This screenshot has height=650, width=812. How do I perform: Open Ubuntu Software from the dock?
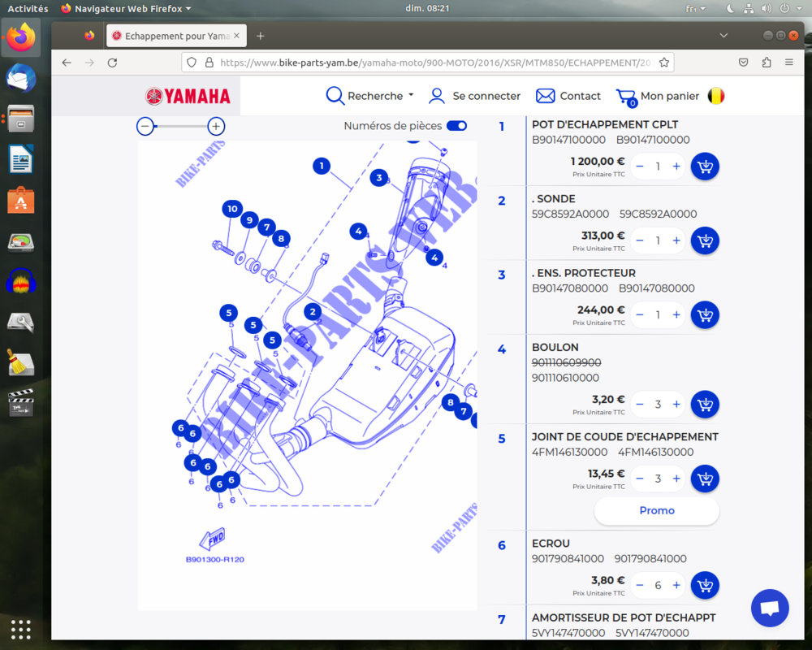point(21,201)
